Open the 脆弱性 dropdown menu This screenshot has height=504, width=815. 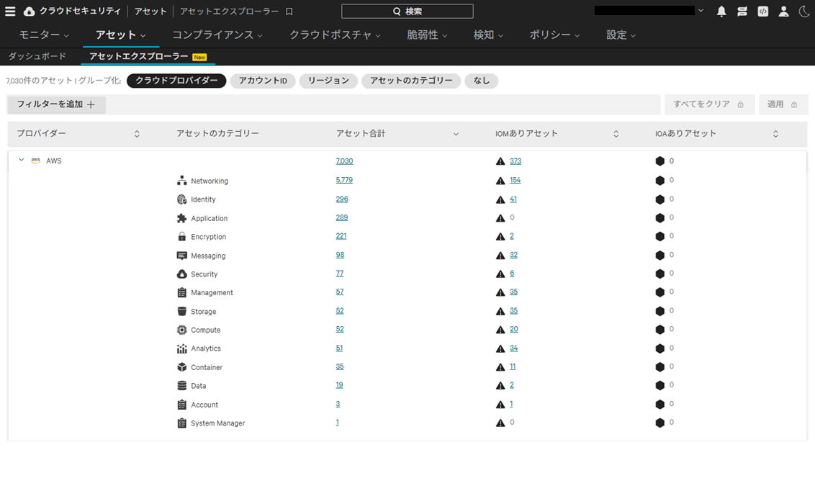(x=427, y=35)
